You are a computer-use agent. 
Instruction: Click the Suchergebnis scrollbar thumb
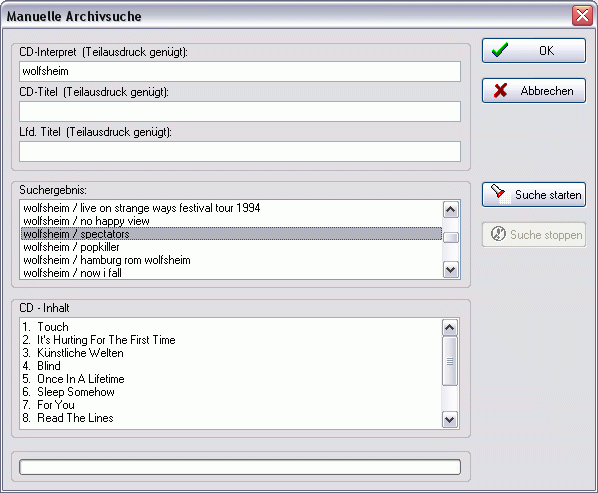point(450,238)
